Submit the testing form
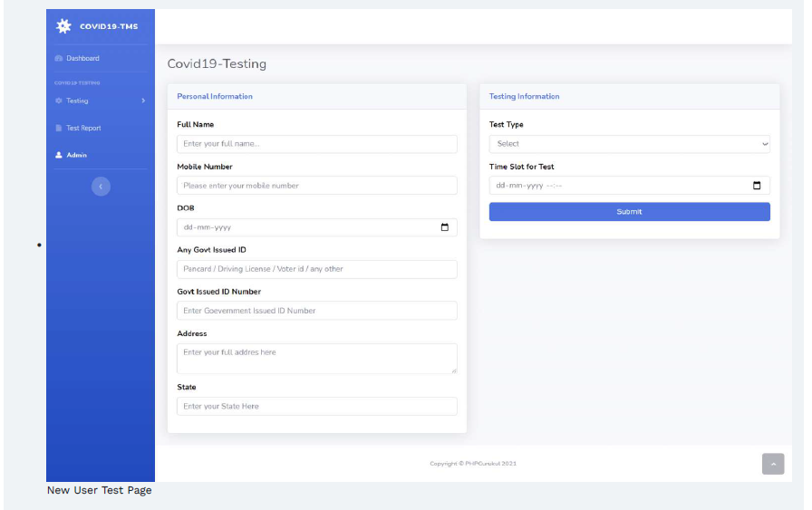 [629, 212]
